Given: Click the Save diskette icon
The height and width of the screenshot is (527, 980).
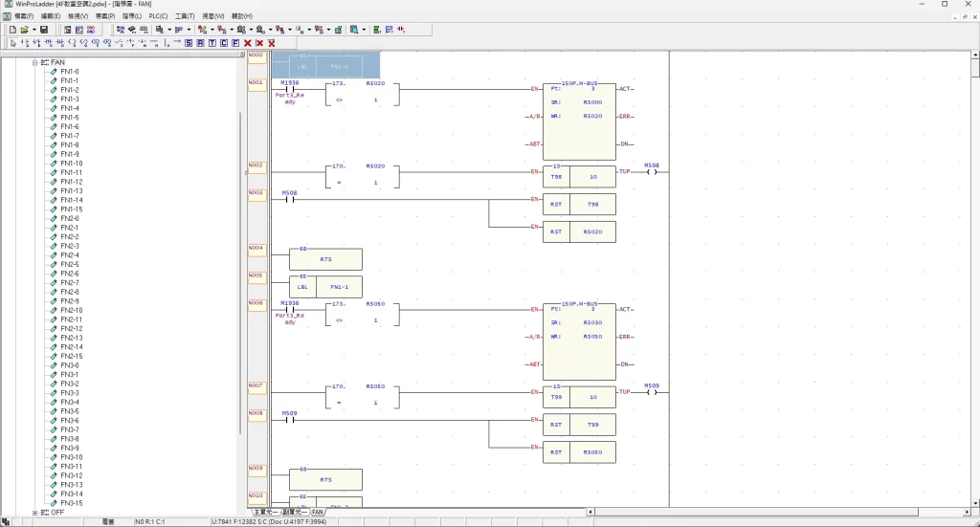Looking at the screenshot, I should pos(43,30).
